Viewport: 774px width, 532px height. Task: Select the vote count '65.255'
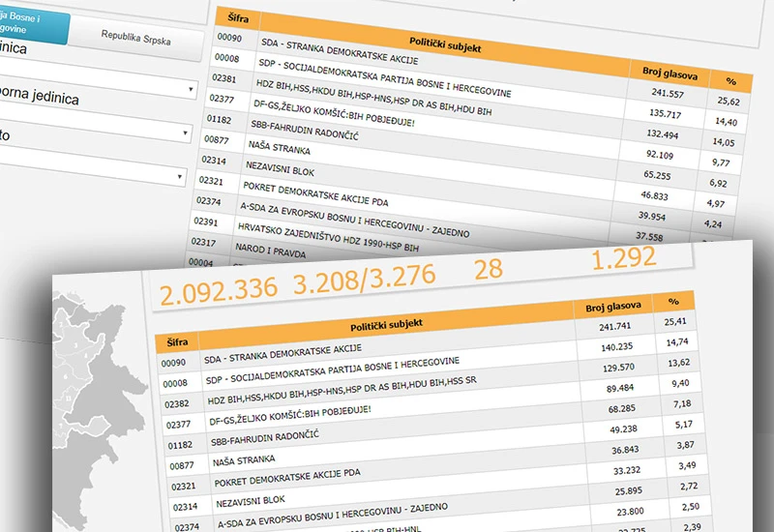pos(657,175)
